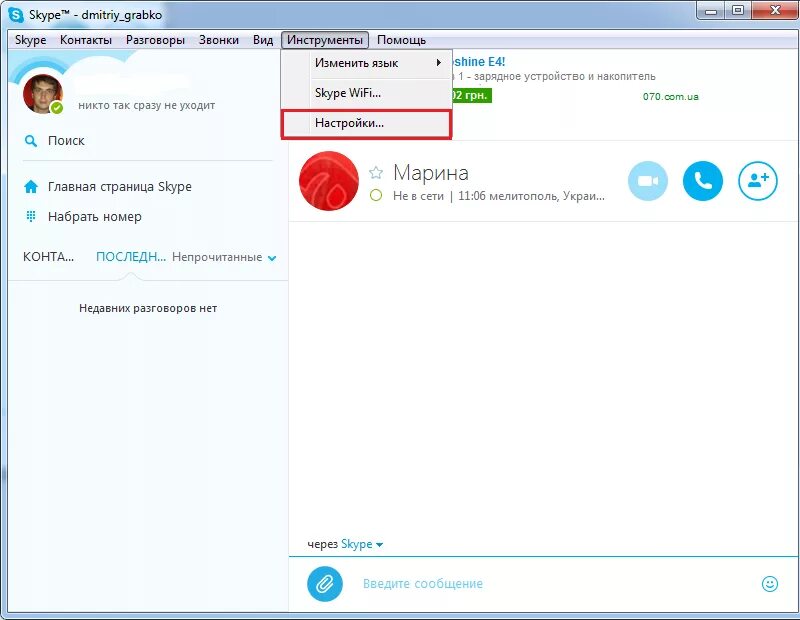
Task: Close the Инструменты menu
Action: tap(324, 40)
